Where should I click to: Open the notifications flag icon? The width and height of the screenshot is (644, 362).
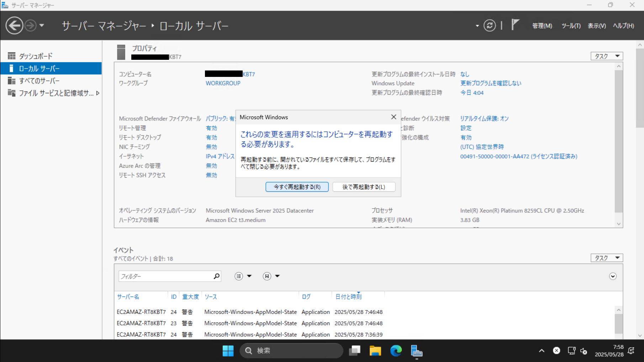(515, 25)
